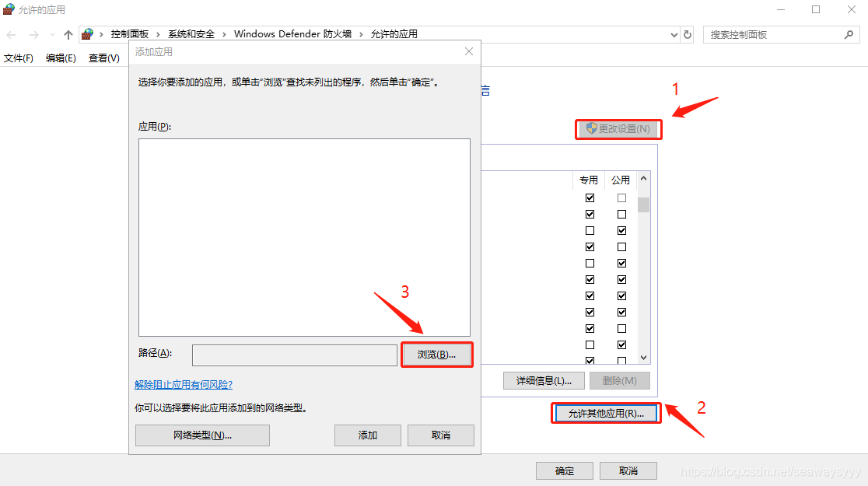Refresh the address bar location
868x486 pixels.
(x=688, y=34)
